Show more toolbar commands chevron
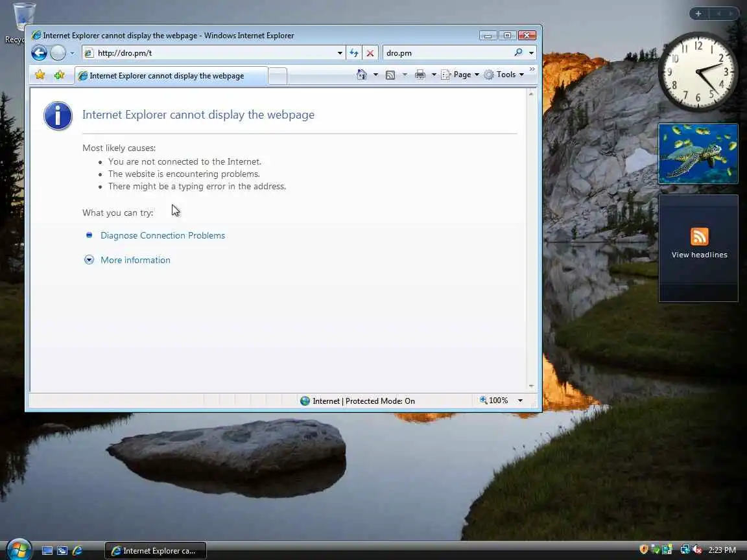The width and height of the screenshot is (747, 560). 532,69
